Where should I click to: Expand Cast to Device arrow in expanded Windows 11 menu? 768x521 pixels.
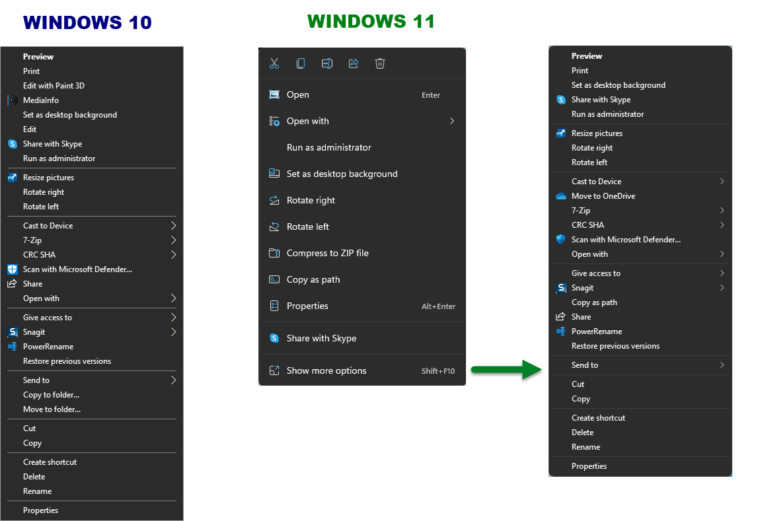pyautogui.click(x=722, y=181)
